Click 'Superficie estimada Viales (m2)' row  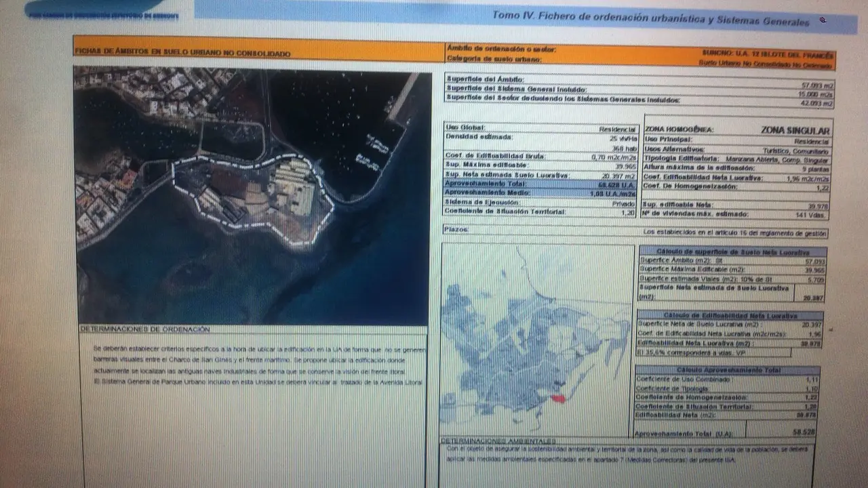732,279
